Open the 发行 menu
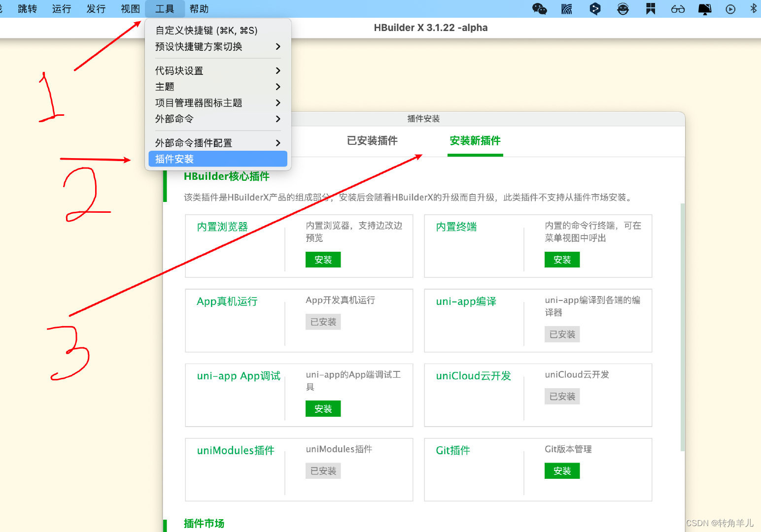The image size is (761, 532). (96, 9)
